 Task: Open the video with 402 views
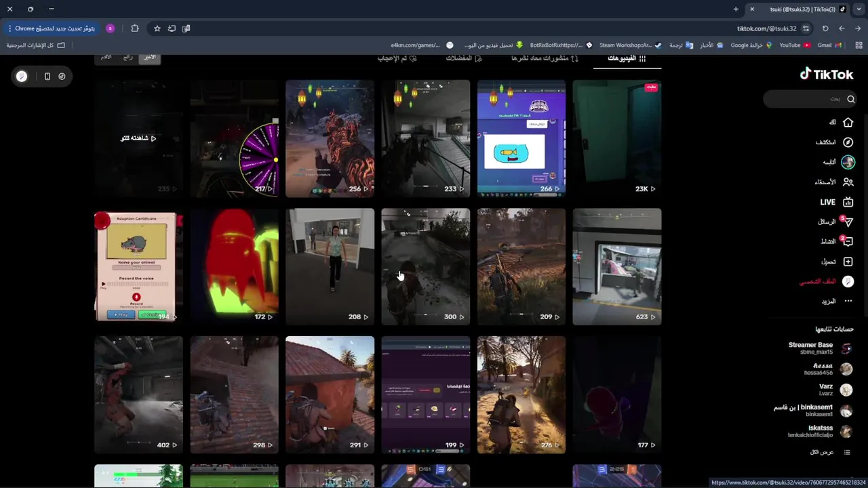tap(138, 394)
